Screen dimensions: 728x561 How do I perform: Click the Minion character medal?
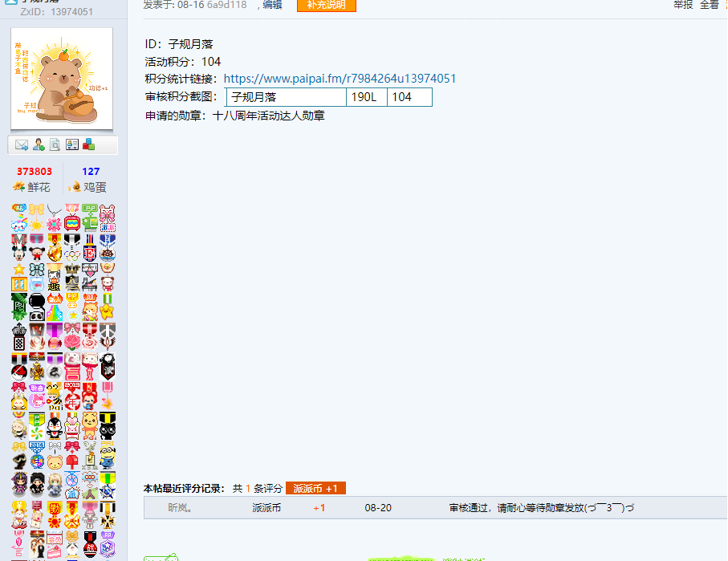coord(108,456)
